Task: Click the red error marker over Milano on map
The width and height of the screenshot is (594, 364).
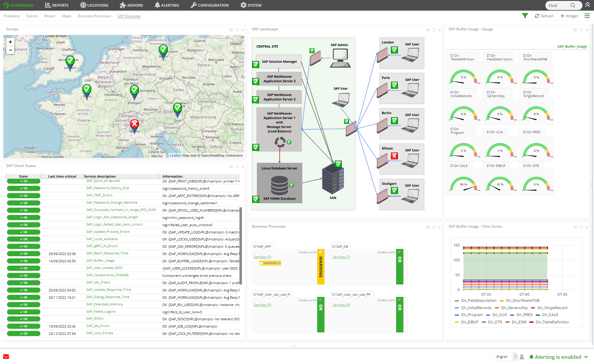Action: [x=134, y=124]
